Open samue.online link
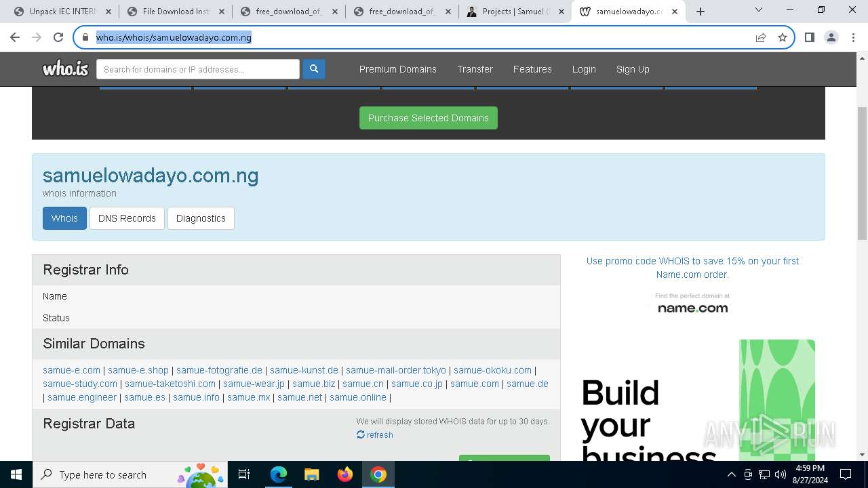The height and width of the screenshot is (488, 868). pos(358,397)
